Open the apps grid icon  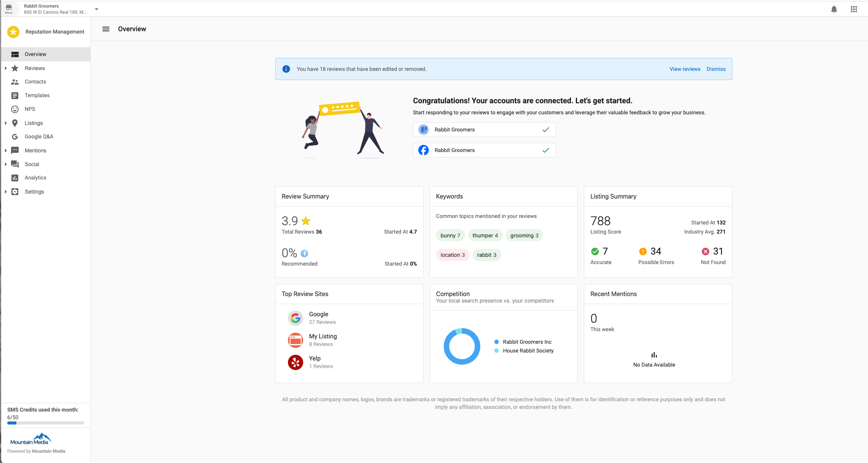[854, 9]
